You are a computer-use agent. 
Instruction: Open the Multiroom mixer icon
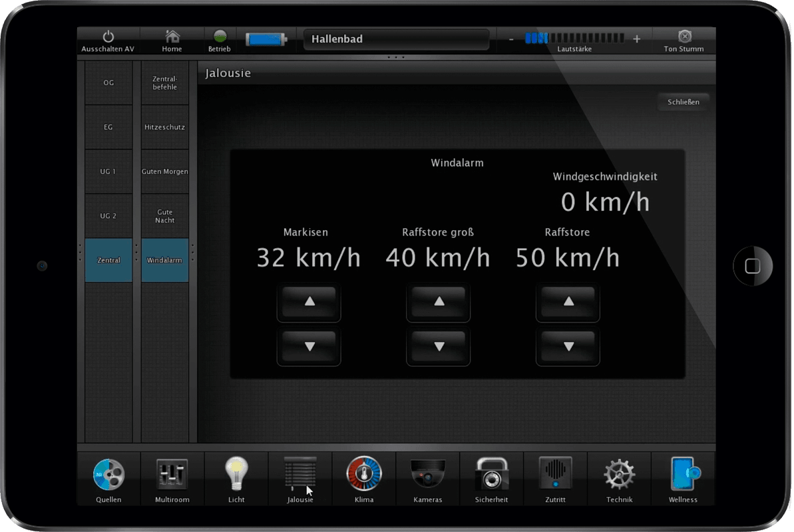pos(172,475)
